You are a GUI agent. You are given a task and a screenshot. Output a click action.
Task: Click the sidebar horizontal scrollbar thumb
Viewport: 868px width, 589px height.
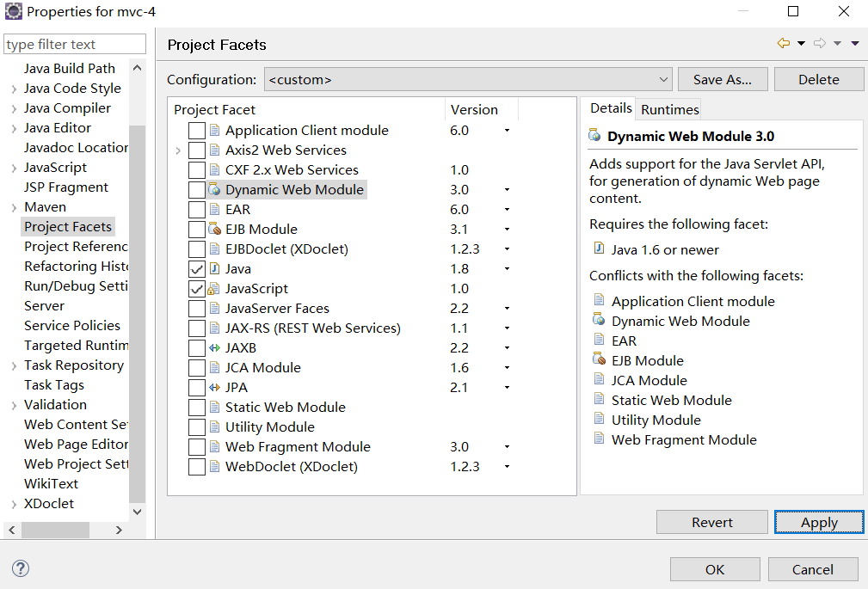pos(55,530)
